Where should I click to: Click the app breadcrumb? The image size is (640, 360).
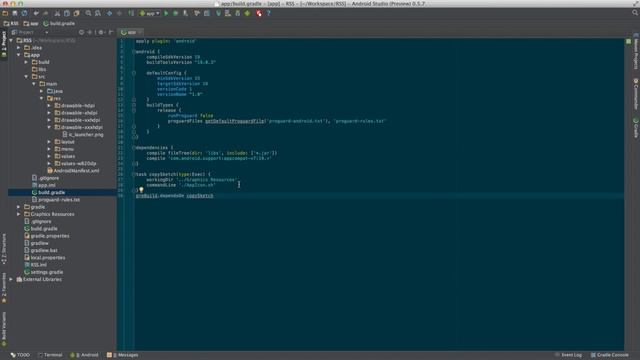(31, 24)
